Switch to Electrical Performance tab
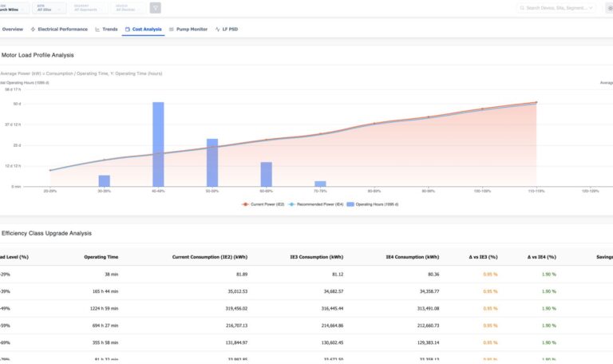The image size is (613, 364). click(59, 30)
